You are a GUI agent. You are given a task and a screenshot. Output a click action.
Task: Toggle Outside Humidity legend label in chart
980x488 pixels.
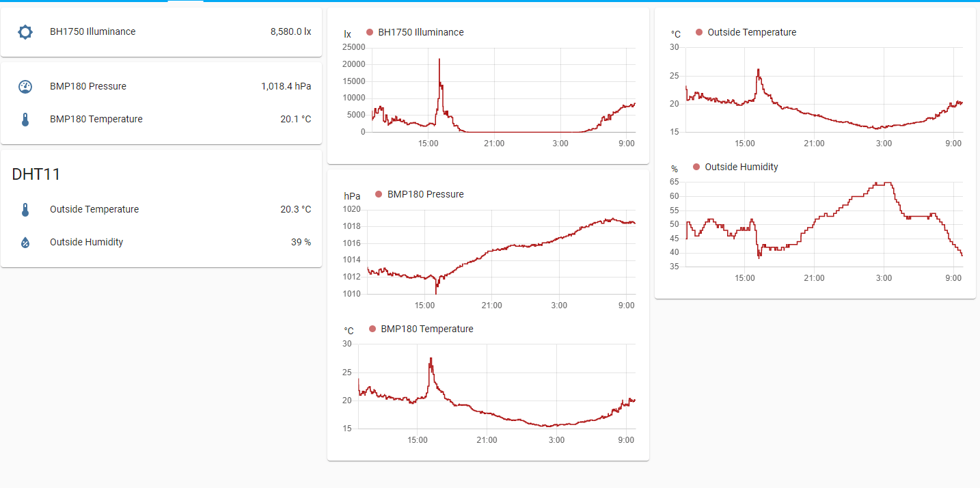pos(741,167)
